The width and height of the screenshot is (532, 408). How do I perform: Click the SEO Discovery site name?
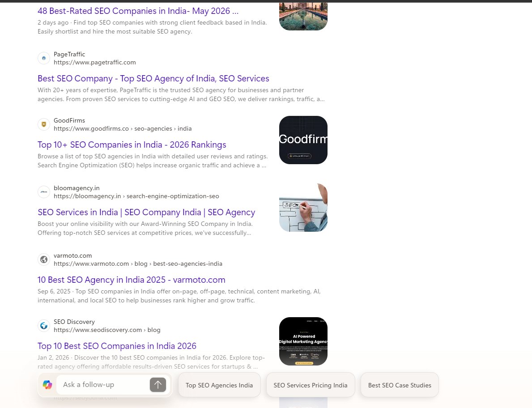[74, 322]
